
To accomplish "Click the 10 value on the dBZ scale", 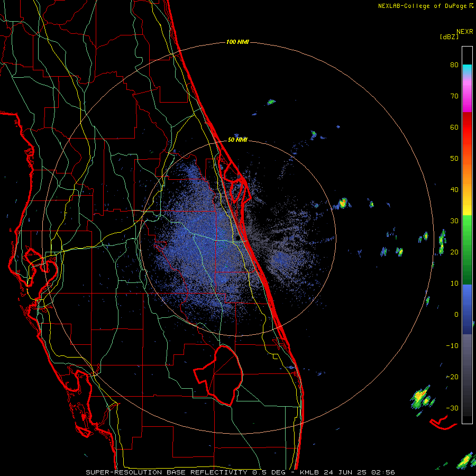I will click(454, 283).
